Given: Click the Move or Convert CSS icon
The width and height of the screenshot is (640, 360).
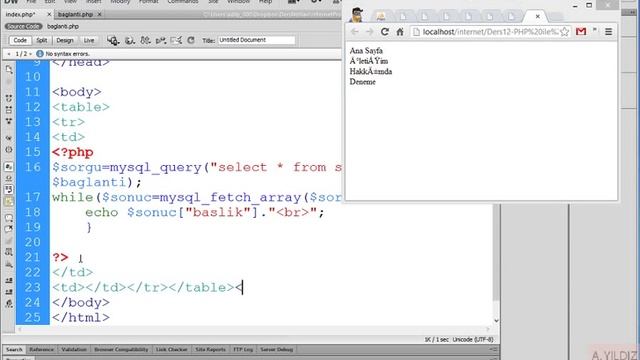Looking at the screenshot, I should pos(9,264).
